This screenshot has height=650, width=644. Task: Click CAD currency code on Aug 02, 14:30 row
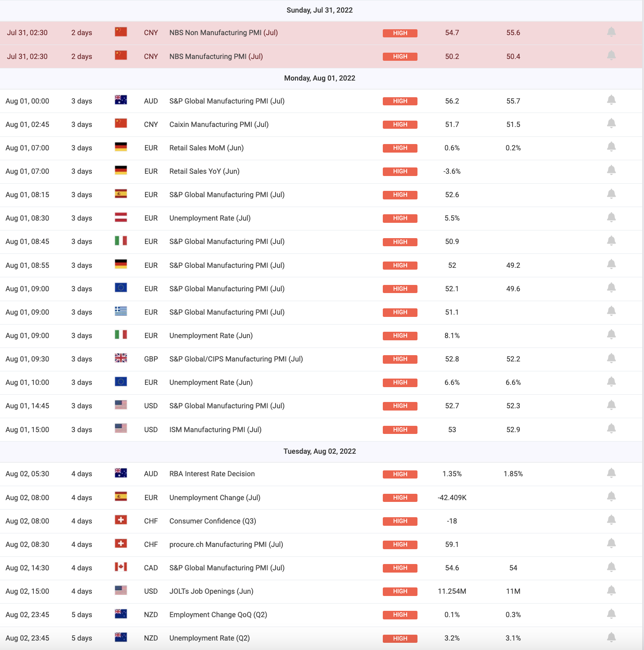pyautogui.click(x=151, y=568)
